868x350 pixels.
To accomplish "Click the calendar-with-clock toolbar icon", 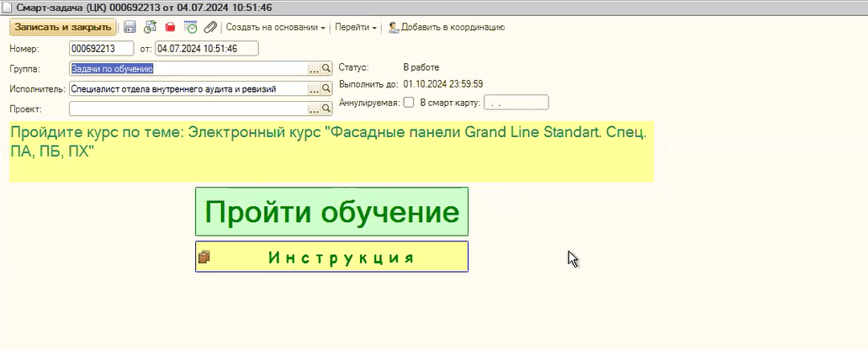I will [190, 27].
